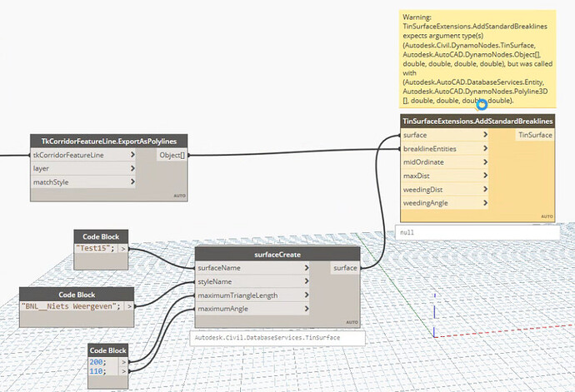Select the TinSurfaceExtensions.AddStandardBreaklines node header
Image resolution: width=575 pixels, height=392 pixels.
477,121
